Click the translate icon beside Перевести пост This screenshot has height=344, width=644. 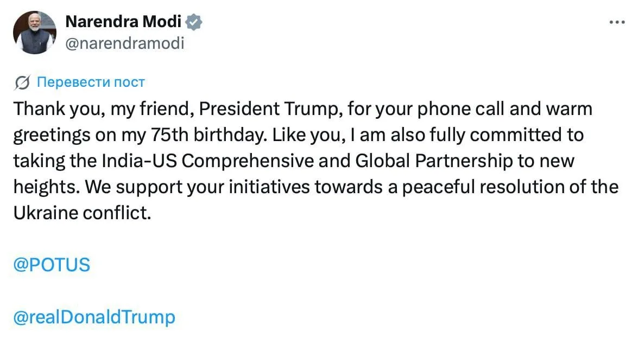23,82
